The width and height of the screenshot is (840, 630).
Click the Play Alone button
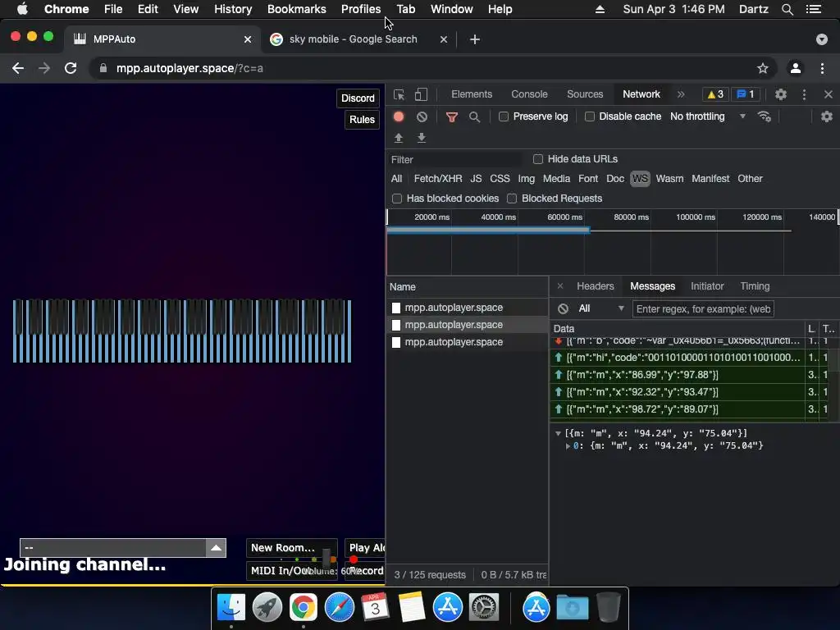(365, 548)
